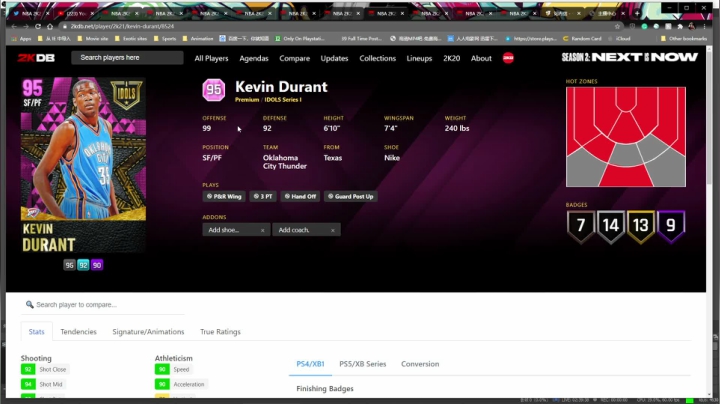Open the Movie site bookmark folder

[93, 39]
